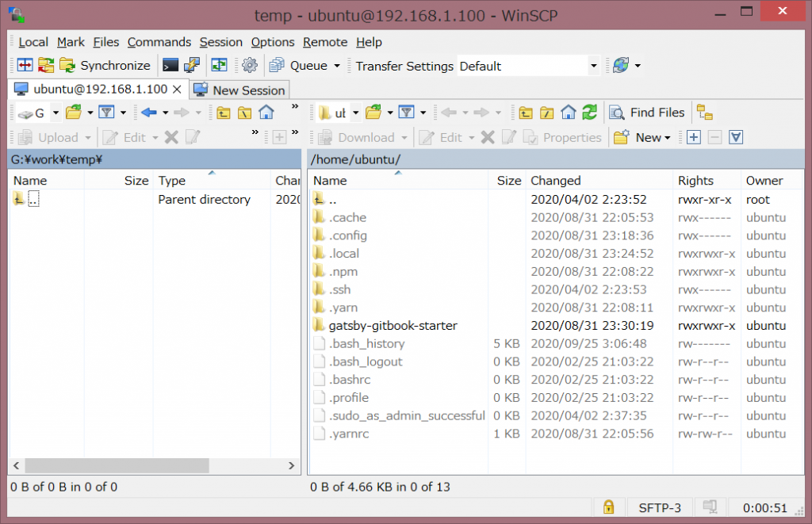The width and height of the screenshot is (812, 524).
Task: Open dropdown arrow beside New button
Action: pyautogui.click(x=668, y=138)
